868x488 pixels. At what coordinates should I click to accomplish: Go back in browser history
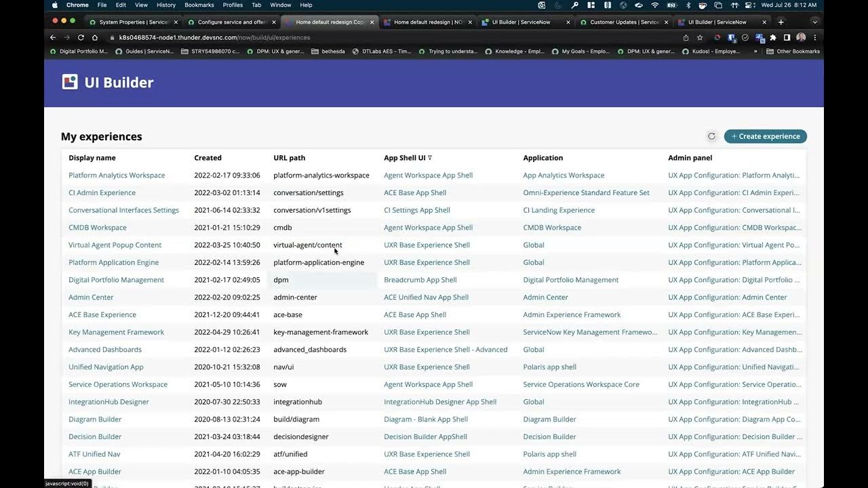(53, 37)
